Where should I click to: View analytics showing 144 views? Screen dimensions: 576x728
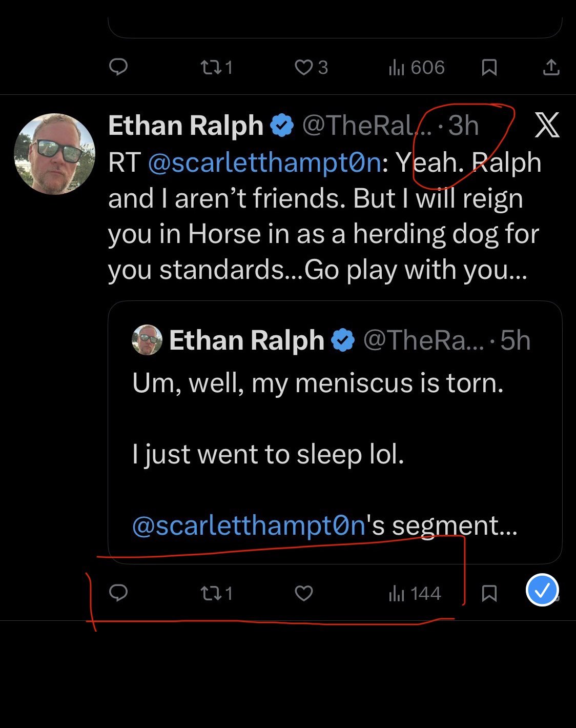tap(415, 594)
